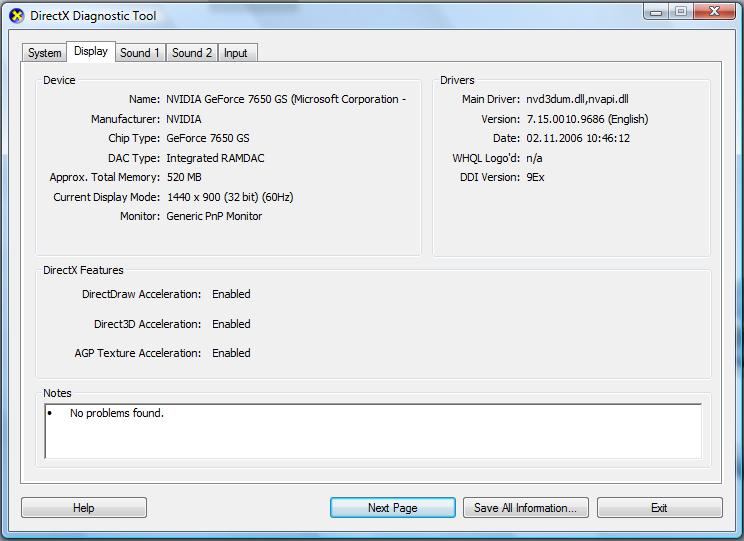Click driver date '02.11.2006 10:46:12'
The image size is (744, 541).
[578, 138]
